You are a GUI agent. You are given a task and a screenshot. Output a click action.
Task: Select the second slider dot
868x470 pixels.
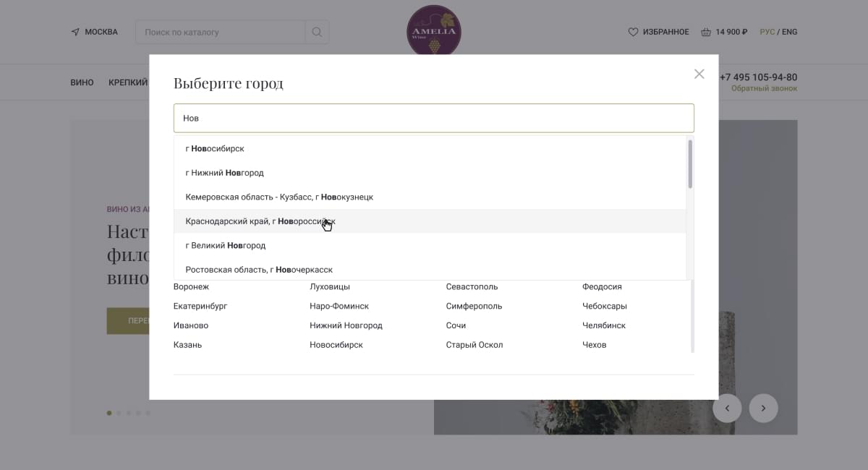(119, 413)
